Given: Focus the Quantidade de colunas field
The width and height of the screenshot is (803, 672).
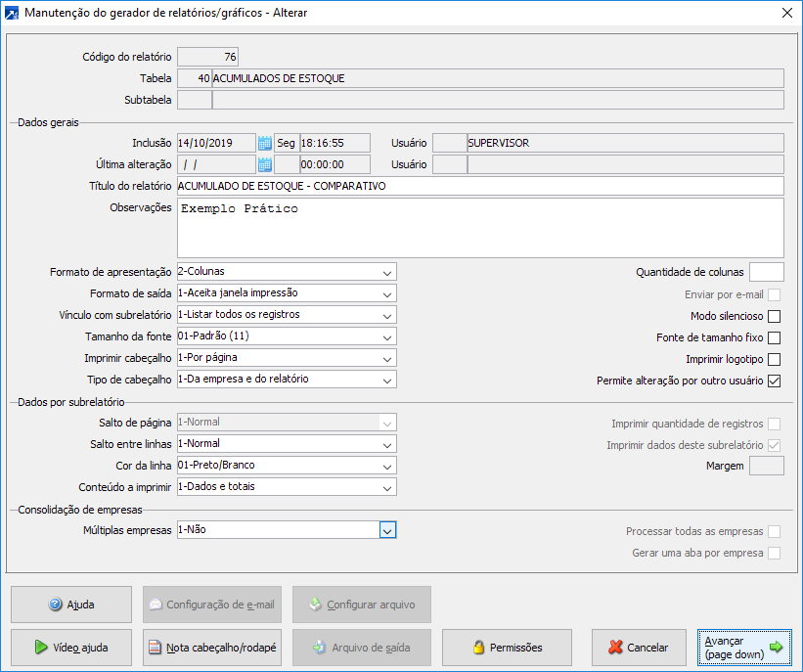Looking at the screenshot, I should (766, 272).
